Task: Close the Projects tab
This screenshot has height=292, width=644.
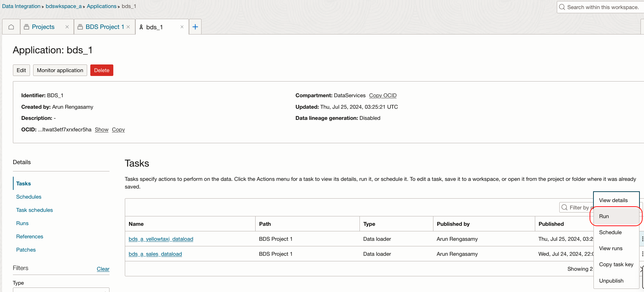Action: point(67,27)
